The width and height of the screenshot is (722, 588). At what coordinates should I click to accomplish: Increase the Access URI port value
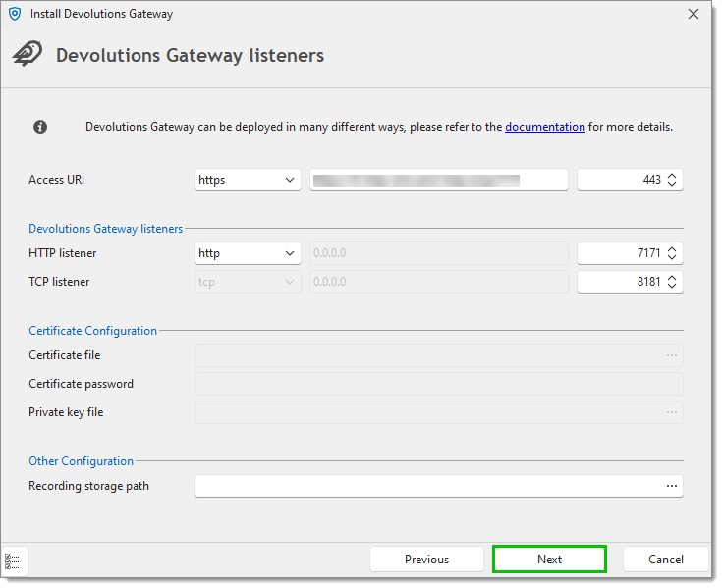point(674,177)
